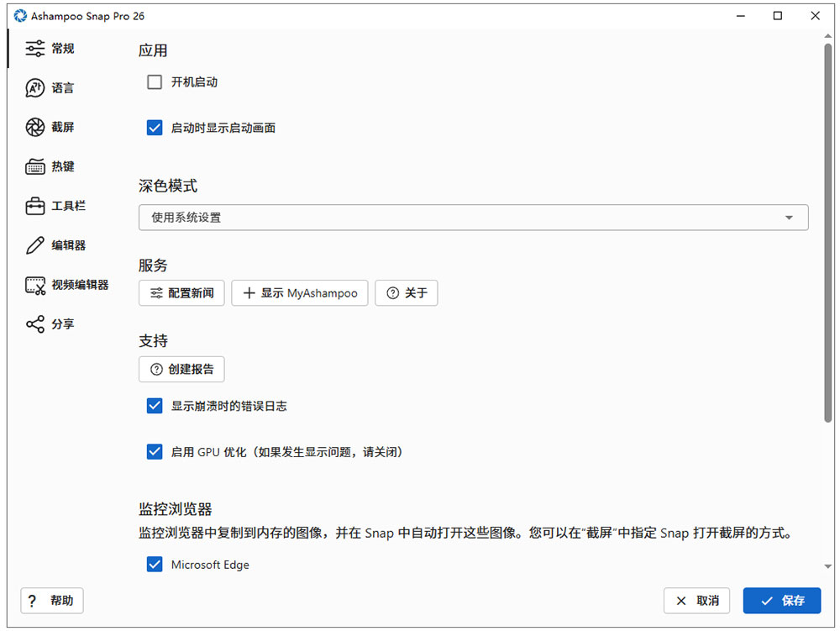Image resolution: width=840 pixels, height=631 pixels.
Task: Save settings with the 保存 button
Action: coord(781,601)
